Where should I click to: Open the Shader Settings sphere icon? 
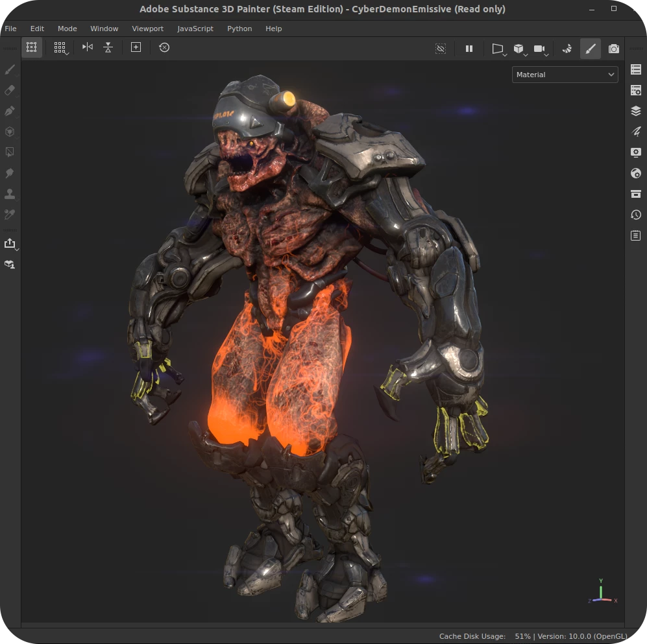[636, 173]
